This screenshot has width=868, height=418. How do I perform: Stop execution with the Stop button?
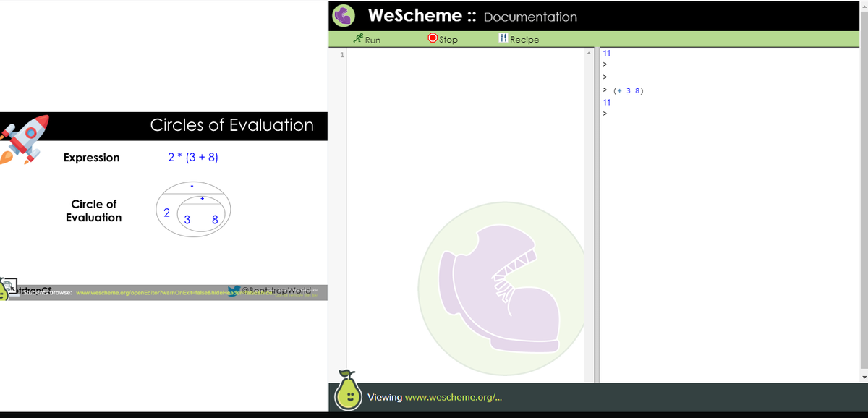(x=443, y=39)
